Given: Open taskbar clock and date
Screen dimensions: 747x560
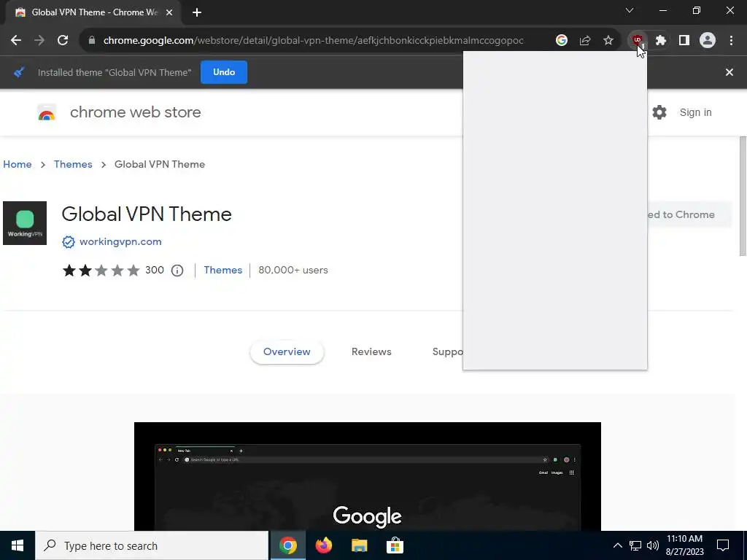Looking at the screenshot, I should point(684,545).
